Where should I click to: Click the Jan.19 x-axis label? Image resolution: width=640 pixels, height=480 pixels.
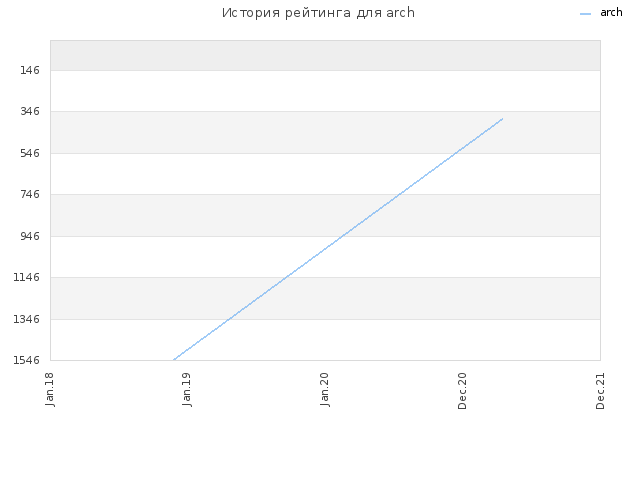coord(187,389)
